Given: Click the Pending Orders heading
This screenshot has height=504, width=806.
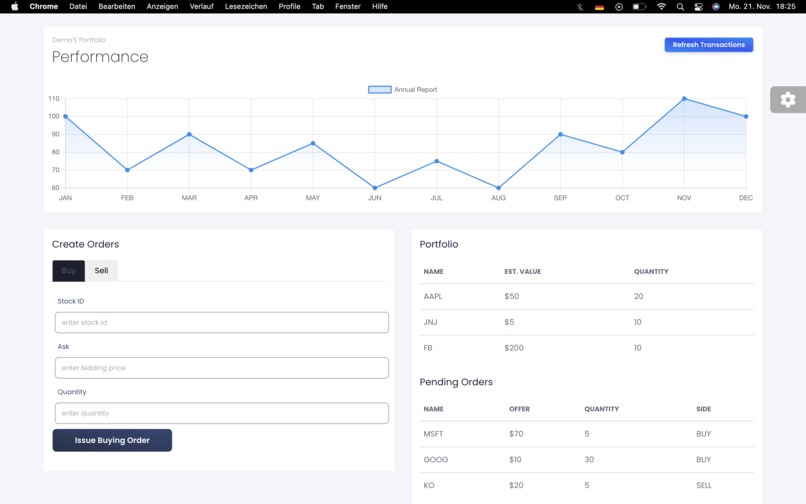Looking at the screenshot, I should pos(456,382).
